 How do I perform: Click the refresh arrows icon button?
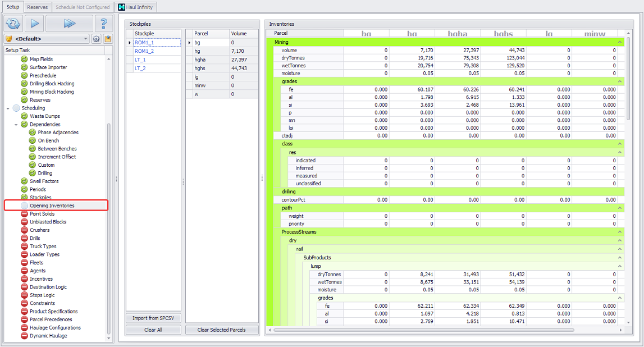[13, 24]
